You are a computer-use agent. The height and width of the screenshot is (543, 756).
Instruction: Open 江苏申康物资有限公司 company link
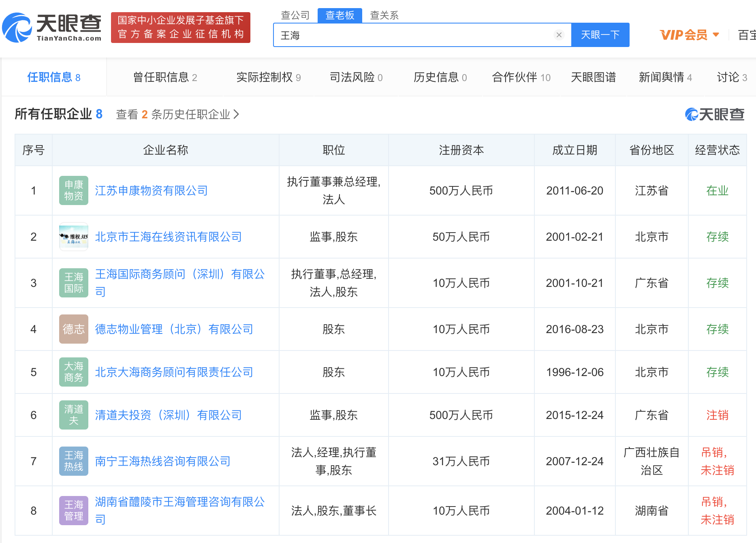[x=152, y=190]
